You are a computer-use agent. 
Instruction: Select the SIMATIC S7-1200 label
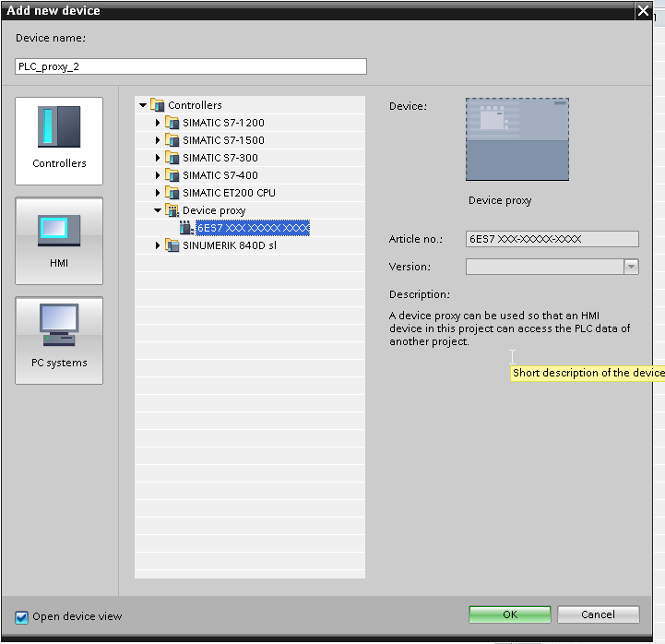(223, 123)
